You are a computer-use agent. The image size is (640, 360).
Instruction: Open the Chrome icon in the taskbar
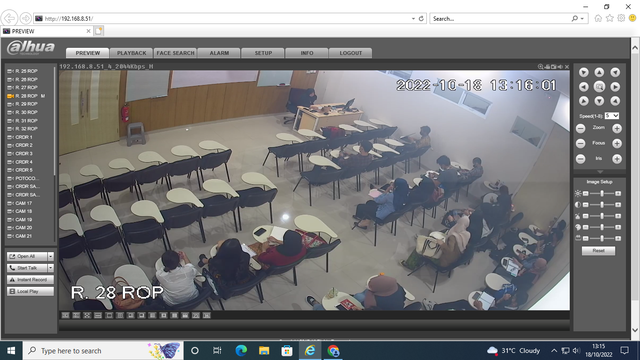click(x=333, y=351)
